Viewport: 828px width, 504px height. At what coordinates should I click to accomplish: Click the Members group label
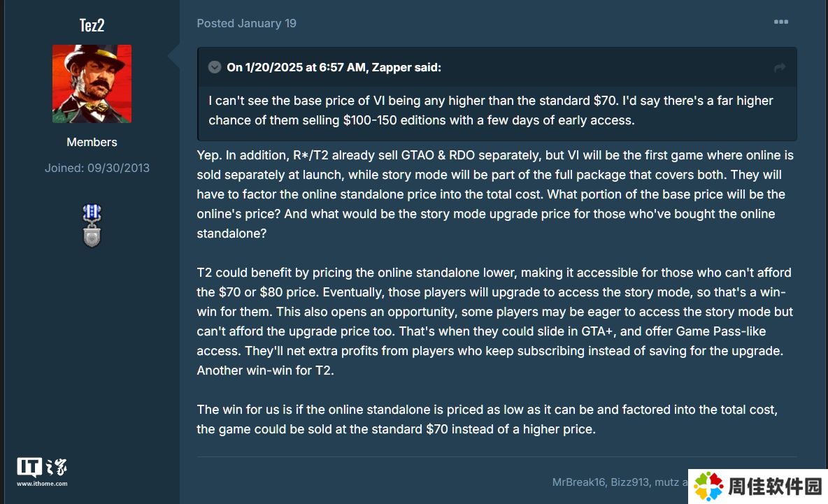click(92, 142)
